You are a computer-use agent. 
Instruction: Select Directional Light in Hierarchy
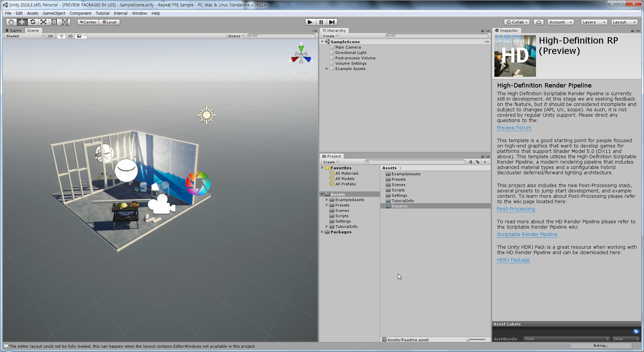click(x=351, y=53)
